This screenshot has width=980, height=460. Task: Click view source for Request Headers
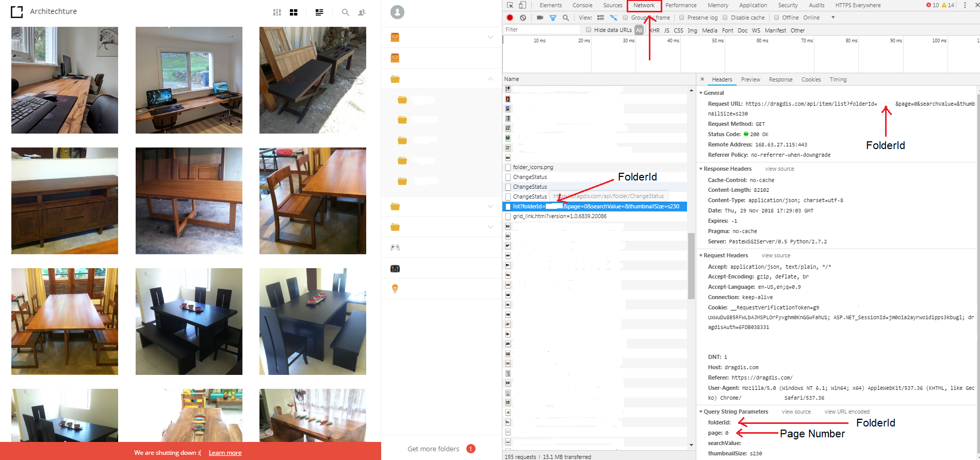(776, 255)
